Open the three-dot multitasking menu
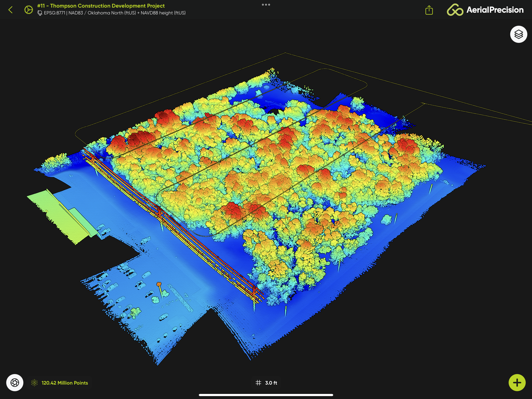 (266, 4)
